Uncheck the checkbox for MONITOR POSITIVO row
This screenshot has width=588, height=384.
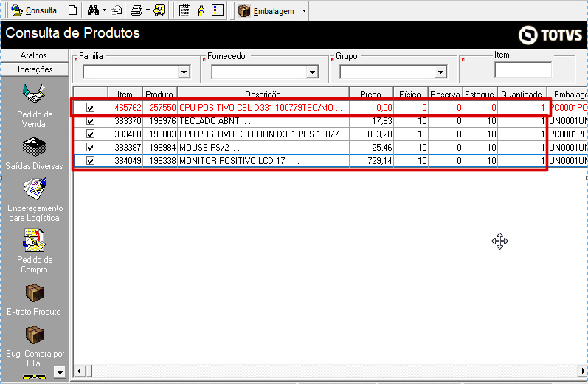(x=90, y=161)
